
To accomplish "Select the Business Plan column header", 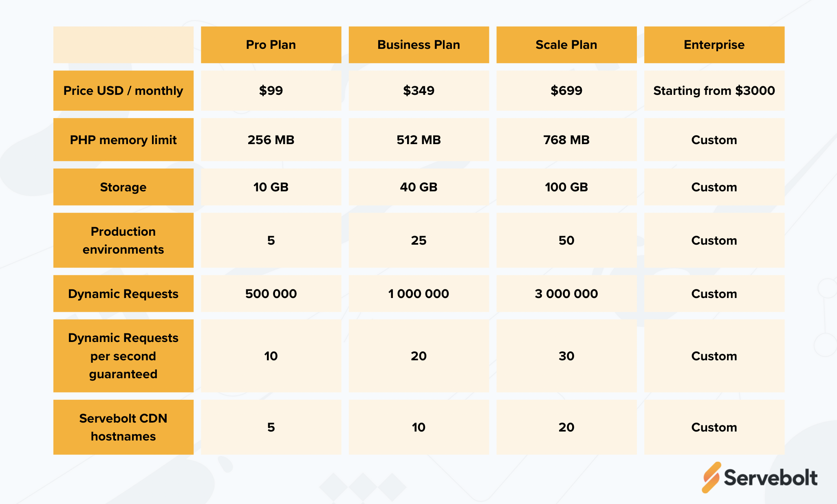I will pos(418,45).
